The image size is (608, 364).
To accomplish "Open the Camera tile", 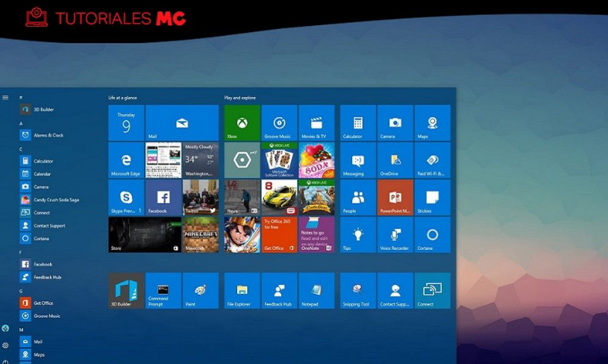I will (x=395, y=123).
